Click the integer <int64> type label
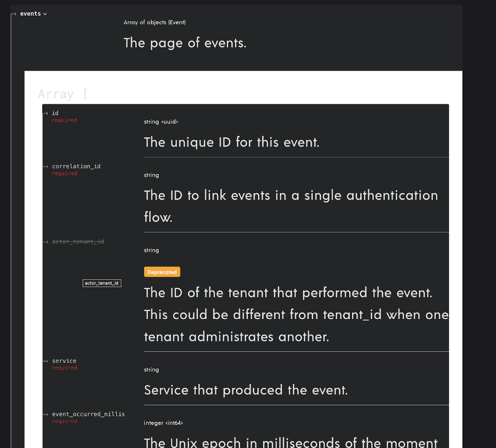 (163, 423)
